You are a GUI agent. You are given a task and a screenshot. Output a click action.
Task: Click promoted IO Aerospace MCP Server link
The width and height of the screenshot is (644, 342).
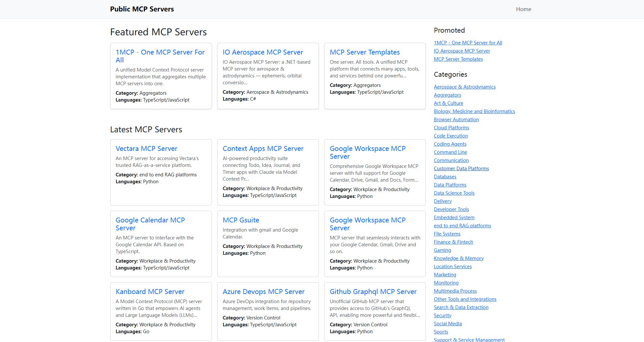coord(462,51)
